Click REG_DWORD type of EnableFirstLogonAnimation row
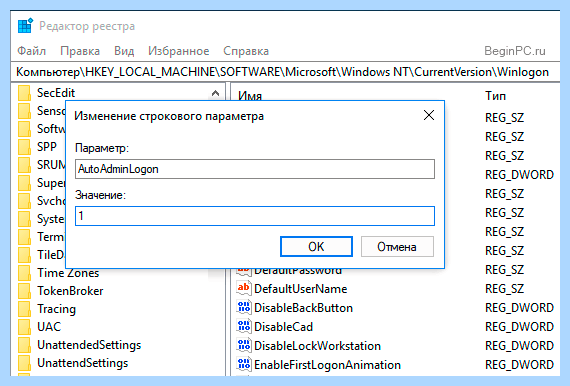The width and height of the screenshot is (570, 386). point(519,365)
